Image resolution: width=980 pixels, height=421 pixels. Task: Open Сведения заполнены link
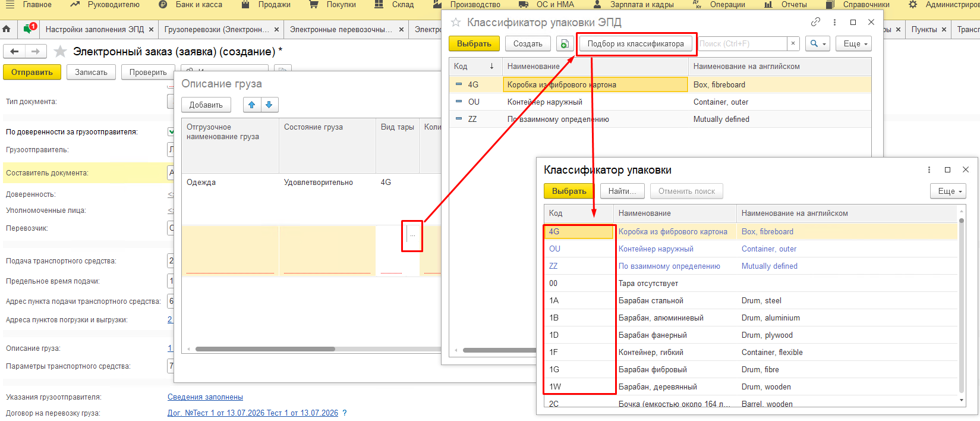(205, 397)
